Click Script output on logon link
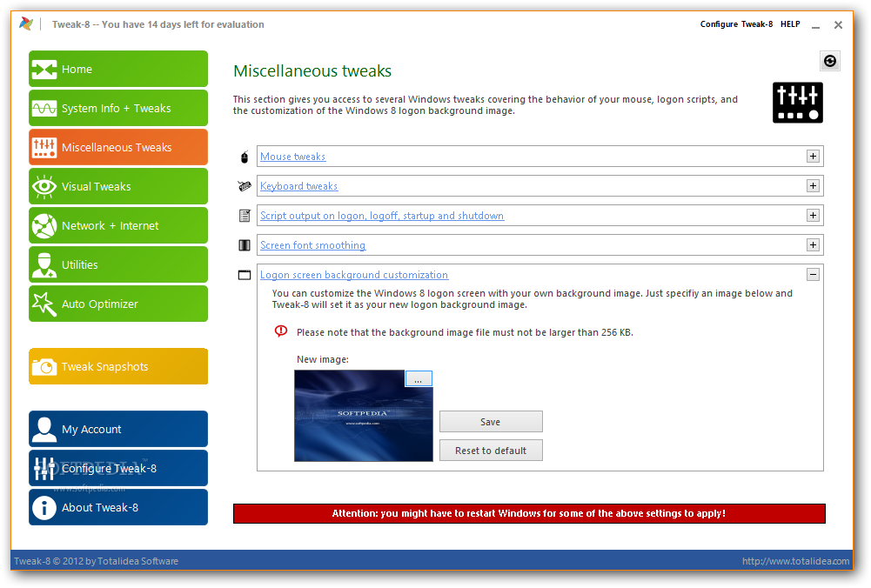Image resolution: width=871 pixels, height=588 pixels. coord(382,216)
